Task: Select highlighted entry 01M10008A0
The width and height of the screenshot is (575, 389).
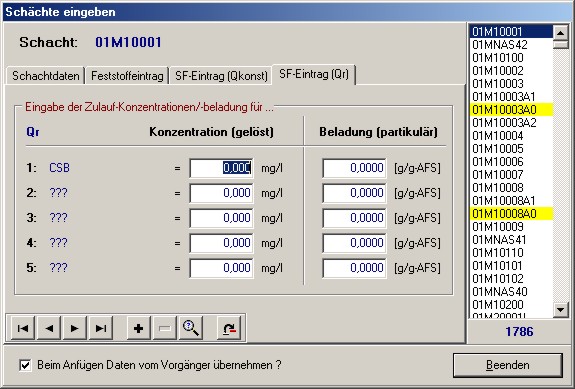Action: 511,213
